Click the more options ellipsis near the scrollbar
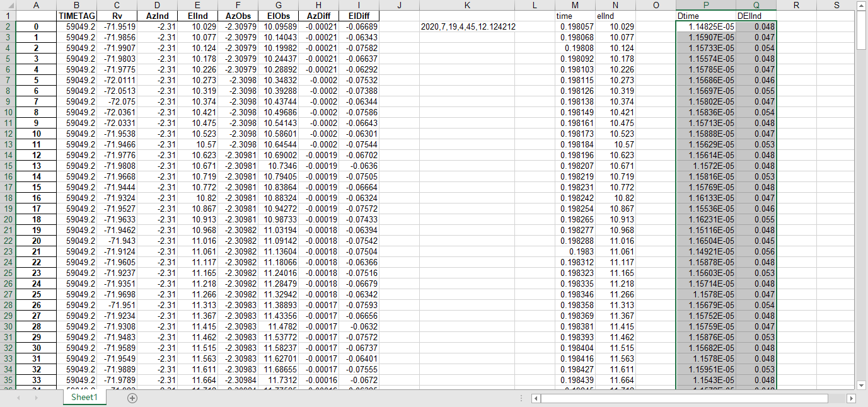The height and width of the screenshot is (407, 868). point(520,398)
